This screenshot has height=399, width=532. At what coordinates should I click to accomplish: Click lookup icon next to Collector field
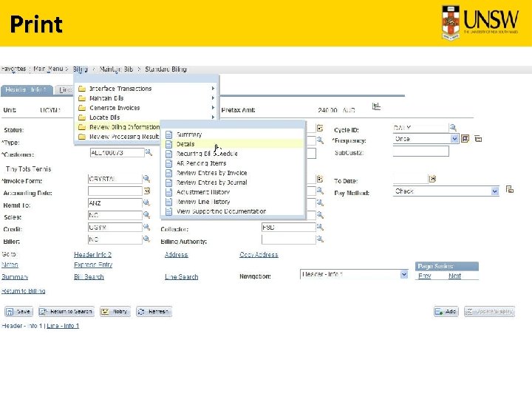[320, 227]
